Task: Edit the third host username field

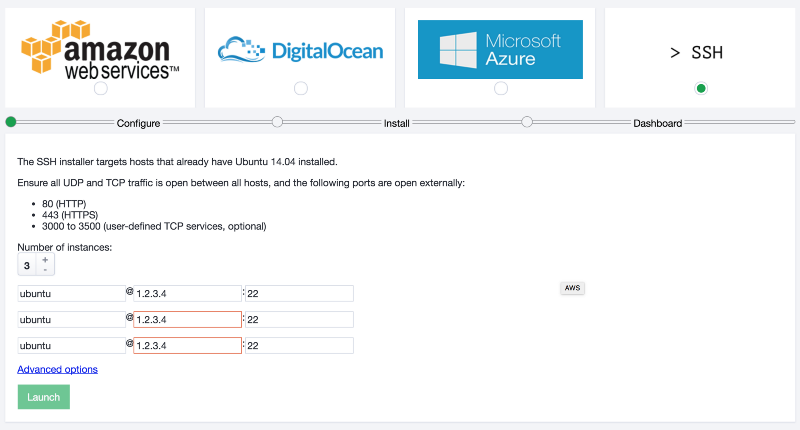Action: pyautogui.click(x=71, y=345)
